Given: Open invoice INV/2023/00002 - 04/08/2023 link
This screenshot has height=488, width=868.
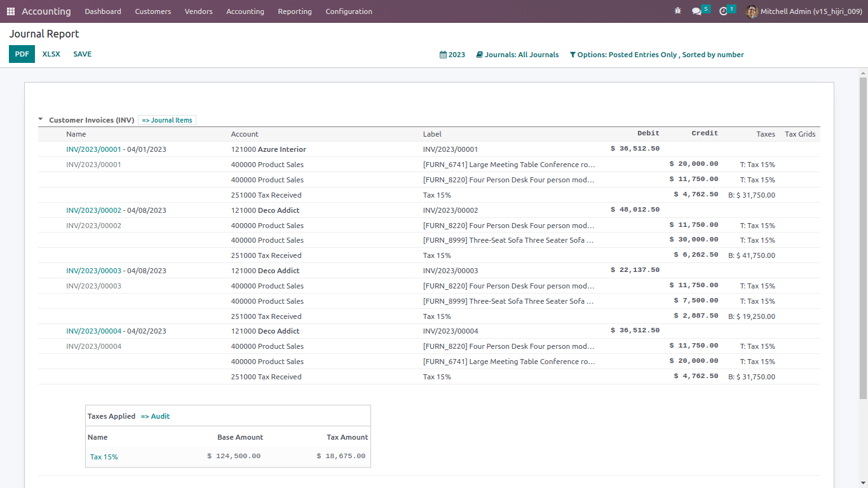Looking at the screenshot, I should [116, 210].
